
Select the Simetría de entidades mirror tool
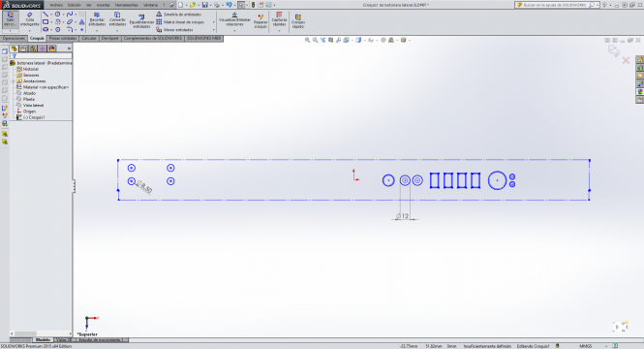coord(178,15)
